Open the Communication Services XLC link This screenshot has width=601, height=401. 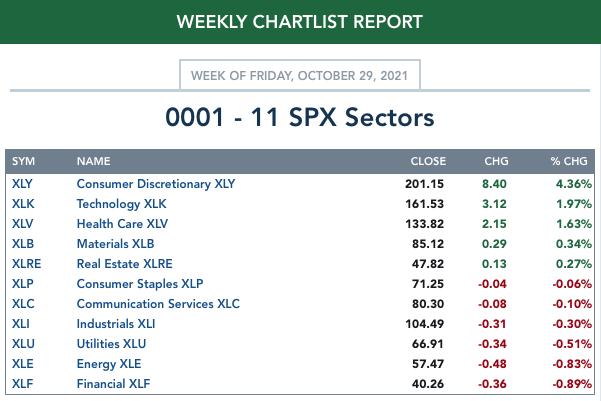click(x=158, y=304)
